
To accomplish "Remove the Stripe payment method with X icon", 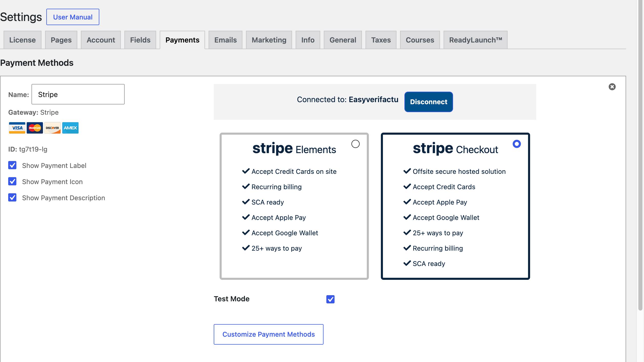I will point(612,87).
